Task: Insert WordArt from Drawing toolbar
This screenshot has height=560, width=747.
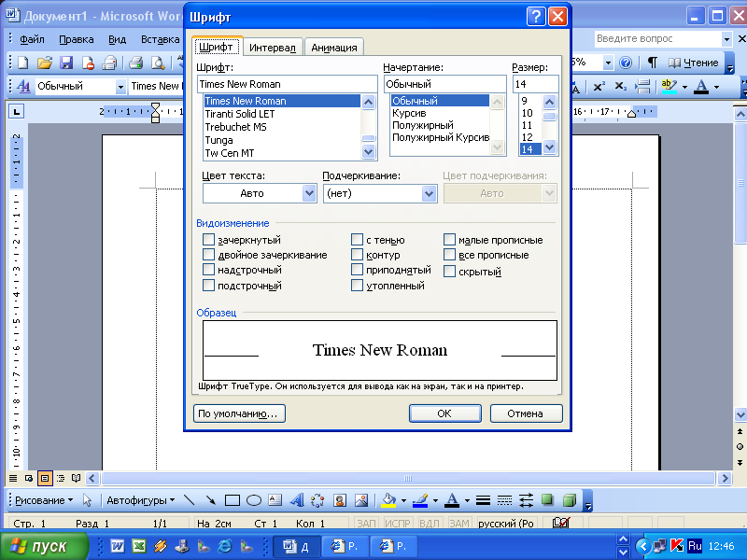Action: [x=296, y=500]
